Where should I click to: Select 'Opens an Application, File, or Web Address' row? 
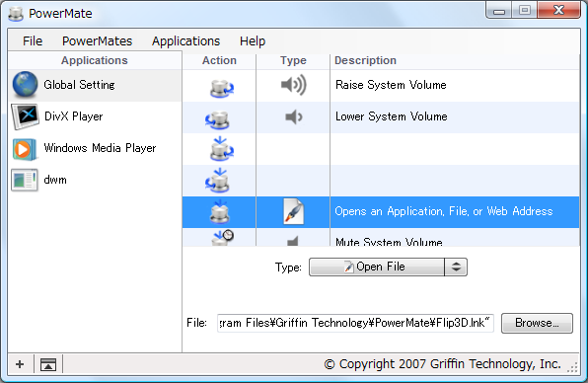pyautogui.click(x=381, y=212)
